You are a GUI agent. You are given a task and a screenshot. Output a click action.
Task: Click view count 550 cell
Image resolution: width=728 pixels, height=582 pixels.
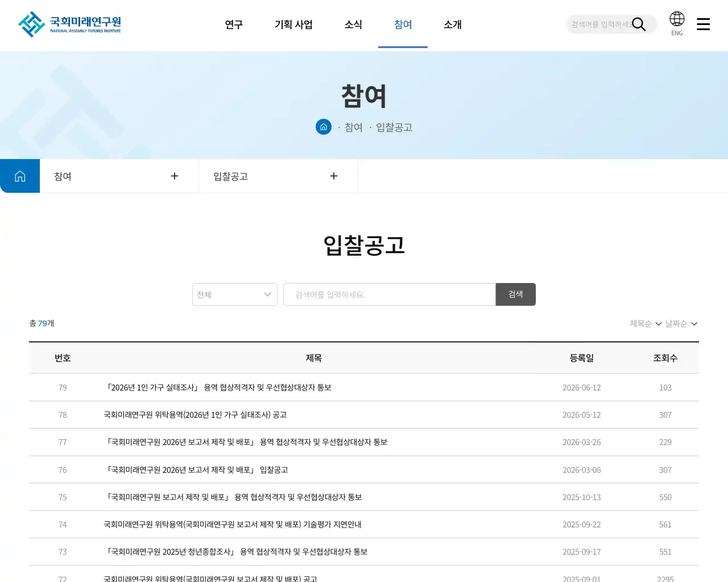coord(665,497)
